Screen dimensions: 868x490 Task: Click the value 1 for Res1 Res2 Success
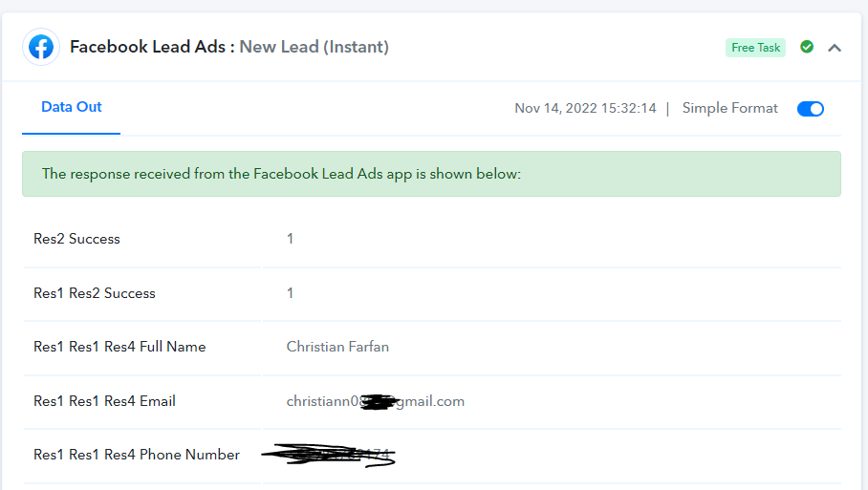pyautogui.click(x=290, y=293)
